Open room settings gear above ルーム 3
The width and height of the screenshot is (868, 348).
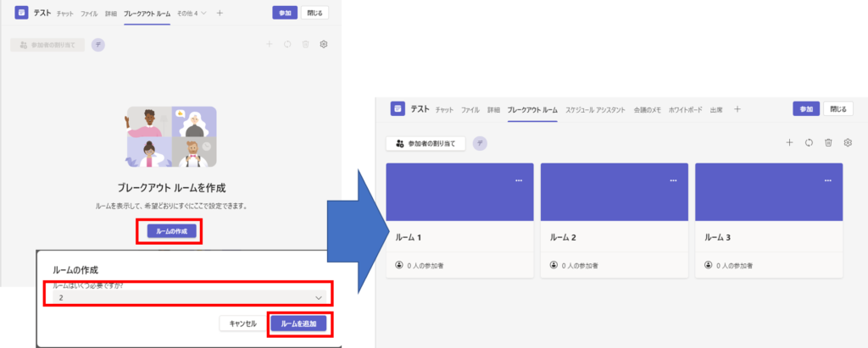847,143
